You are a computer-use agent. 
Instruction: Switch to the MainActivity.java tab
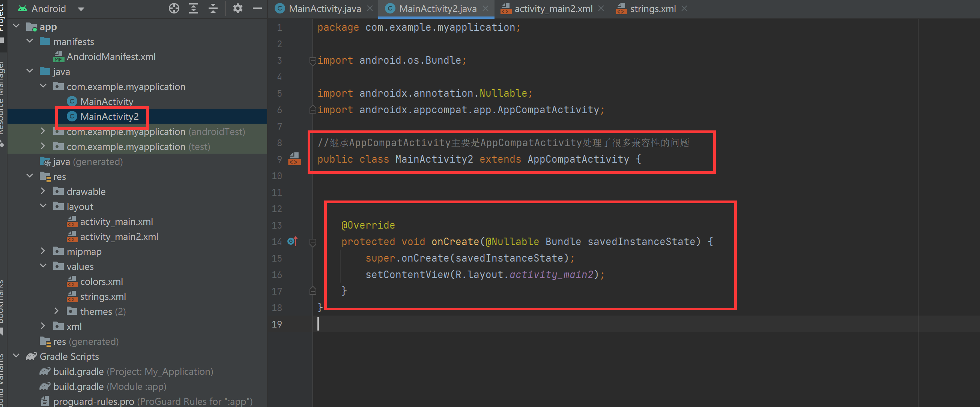click(325, 9)
